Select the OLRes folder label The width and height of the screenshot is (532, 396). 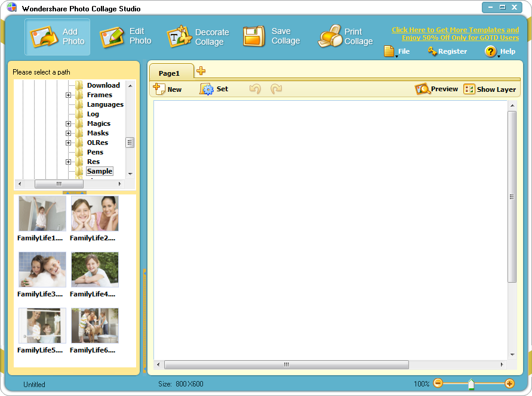click(97, 143)
